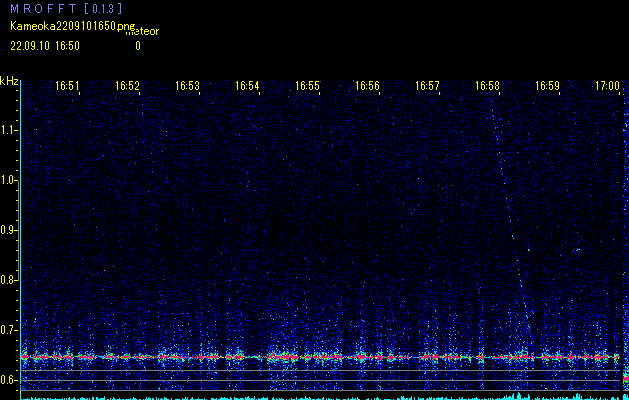This screenshot has height=400, width=629.
Task: Select the Kameoka2209101650.png file name
Action: point(73,26)
